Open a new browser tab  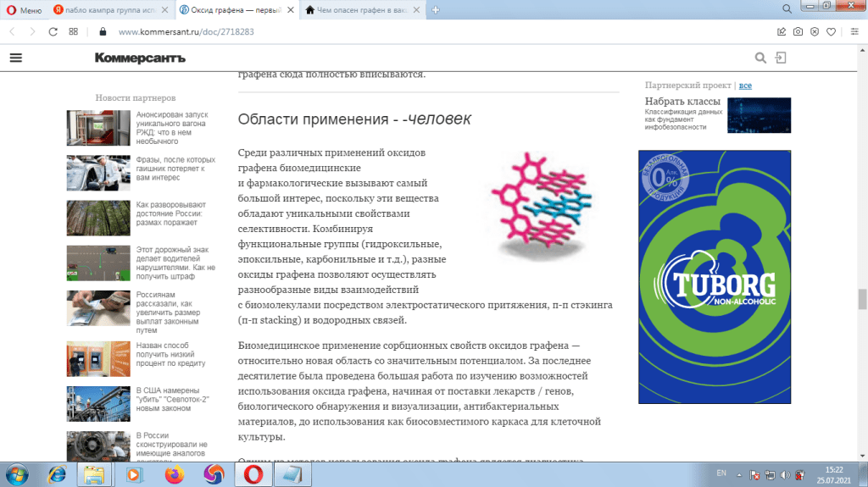pos(436,10)
